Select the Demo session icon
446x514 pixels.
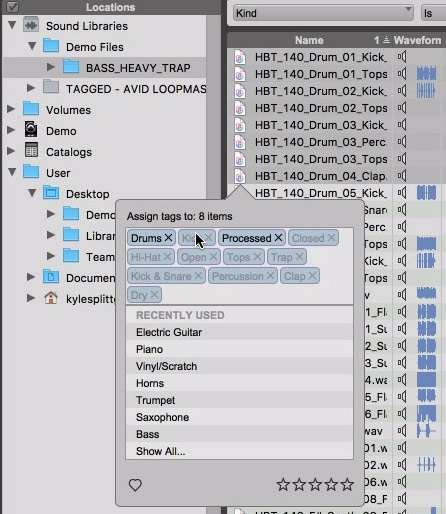click(x=31, y=130)
